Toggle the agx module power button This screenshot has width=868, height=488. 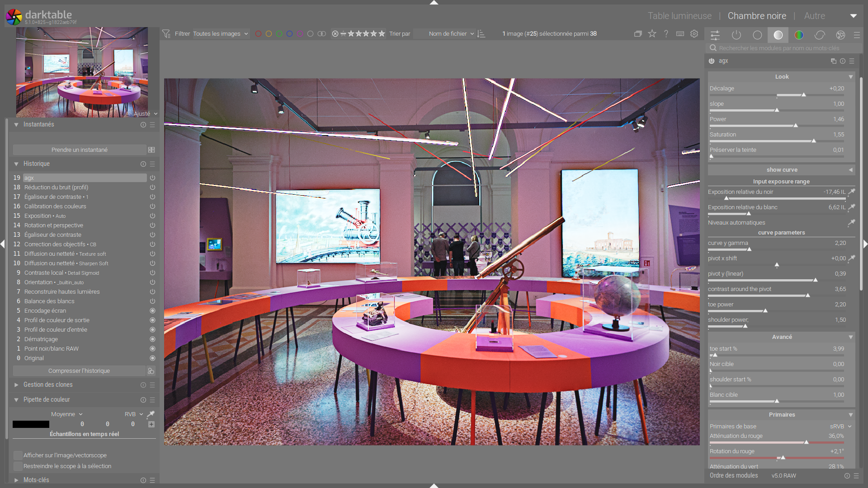click(712, 61)
